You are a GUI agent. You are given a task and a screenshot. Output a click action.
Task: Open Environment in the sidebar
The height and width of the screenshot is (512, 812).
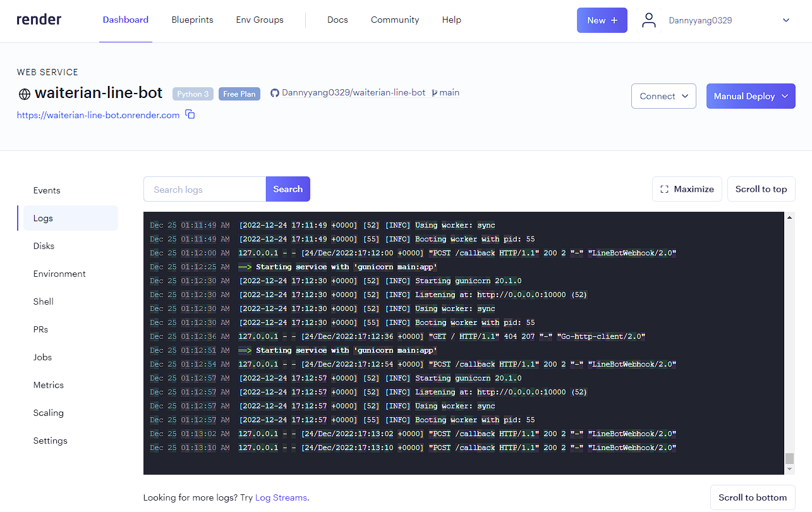click(59, 274)
